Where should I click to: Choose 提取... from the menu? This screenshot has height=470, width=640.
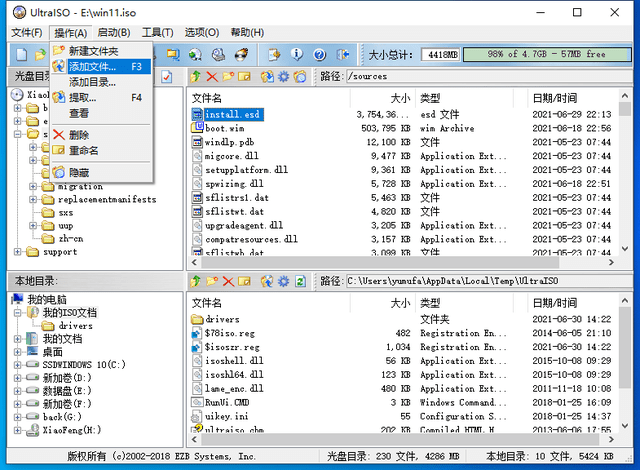(x=101, y=98)
